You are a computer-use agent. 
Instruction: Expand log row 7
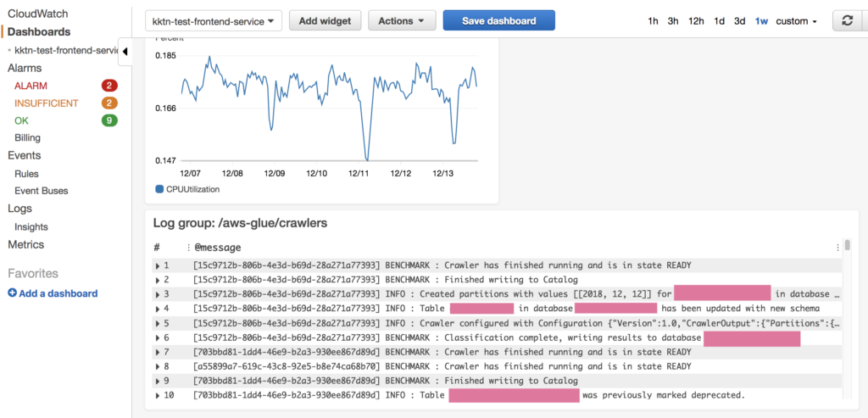click(x=159, y=352)
